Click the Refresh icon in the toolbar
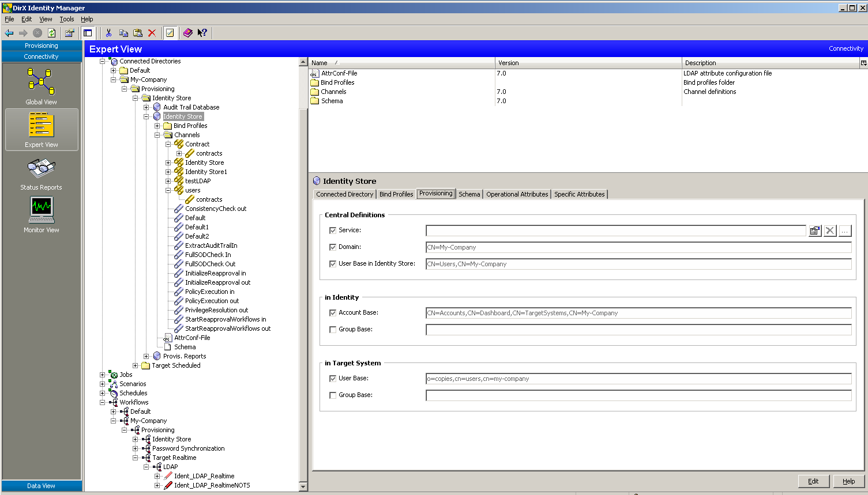868x495 pixels. tap(51, 33)
